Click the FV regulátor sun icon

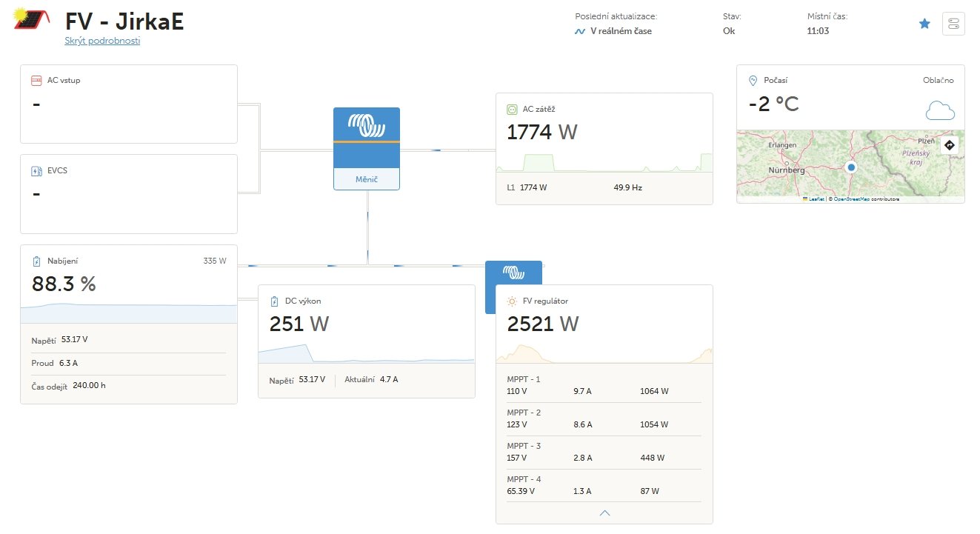point(511,301)
